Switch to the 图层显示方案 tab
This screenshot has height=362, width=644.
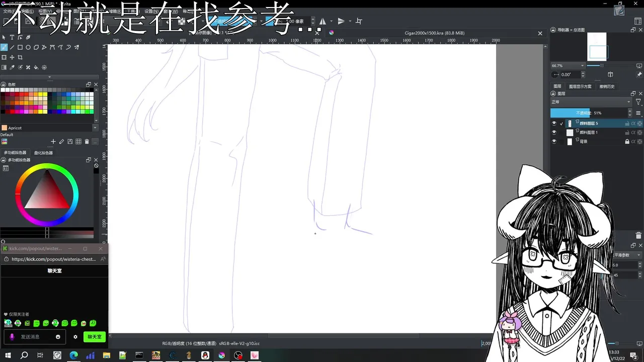(580, 86)
